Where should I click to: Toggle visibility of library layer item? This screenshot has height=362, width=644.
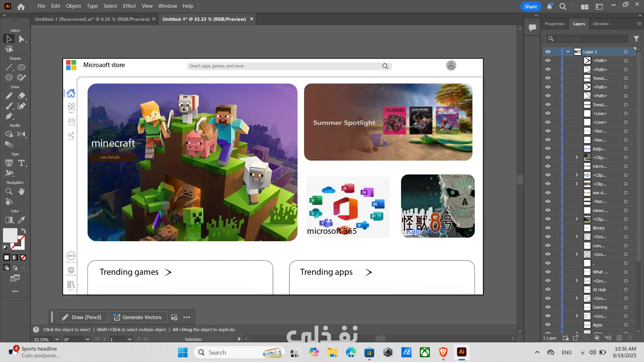click(x=548, y=228)
